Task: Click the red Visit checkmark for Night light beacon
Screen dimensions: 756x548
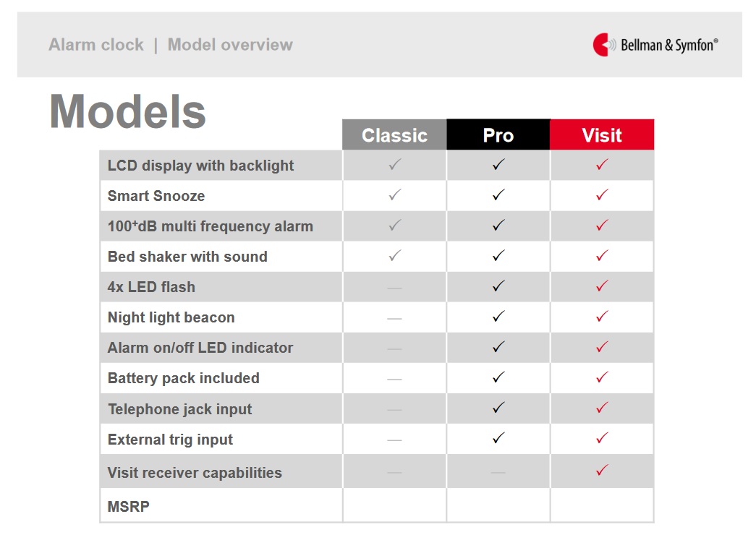Action: pos(602,317)
